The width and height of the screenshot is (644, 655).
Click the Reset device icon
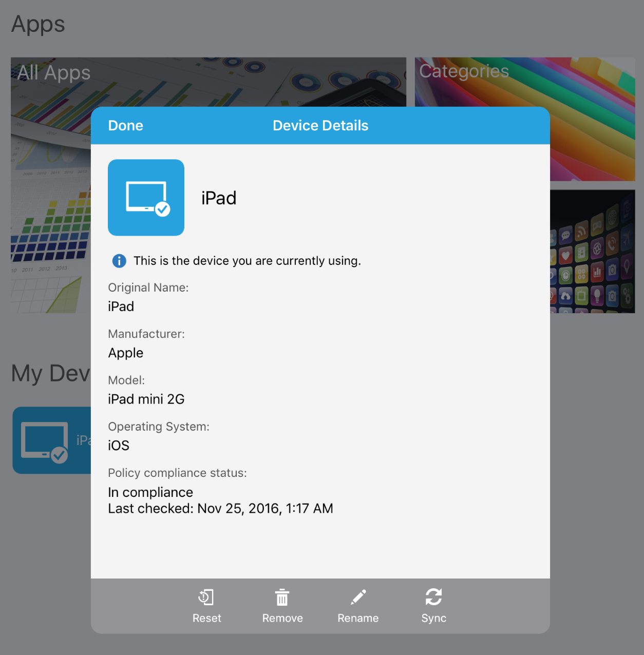coord(206,597)
